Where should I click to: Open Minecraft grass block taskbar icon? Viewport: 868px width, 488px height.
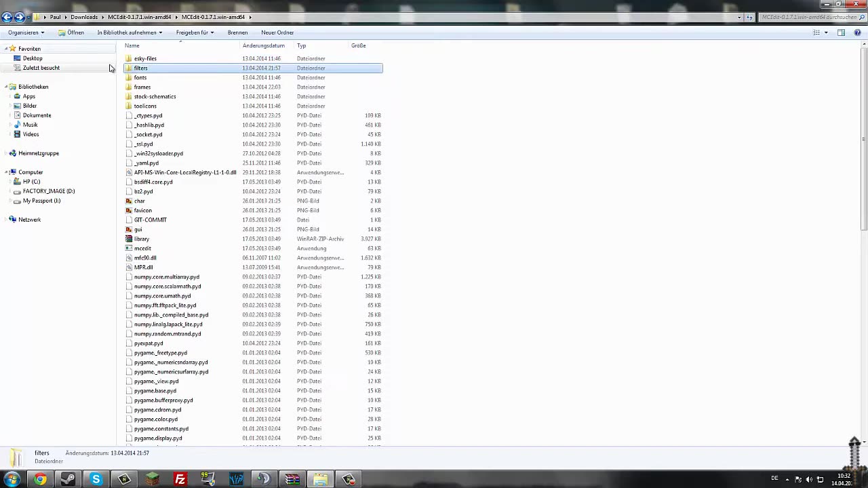tap(152, 479)
